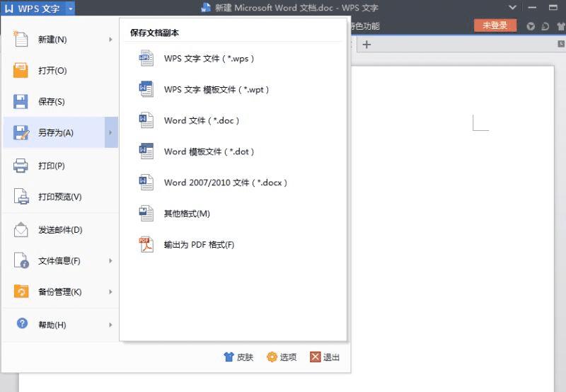Click the template icon for *.wpt format

coord(146,89)
